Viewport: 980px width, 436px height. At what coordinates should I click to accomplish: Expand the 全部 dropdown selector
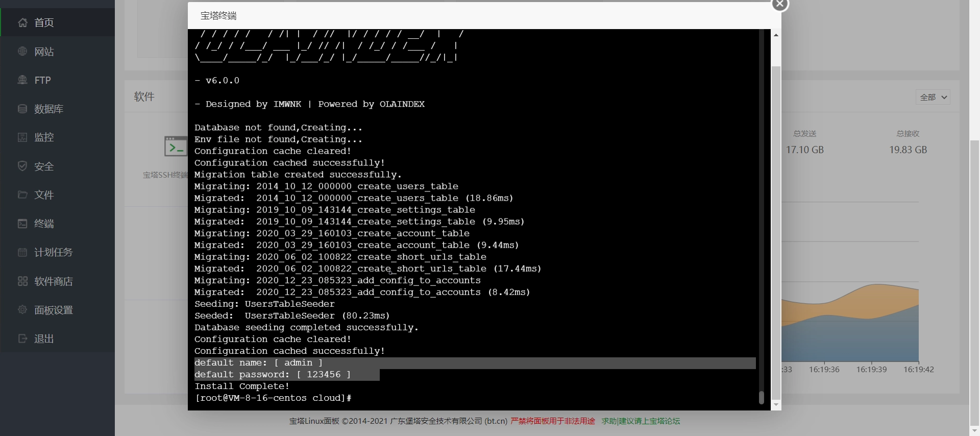click(x=933, y=97)
